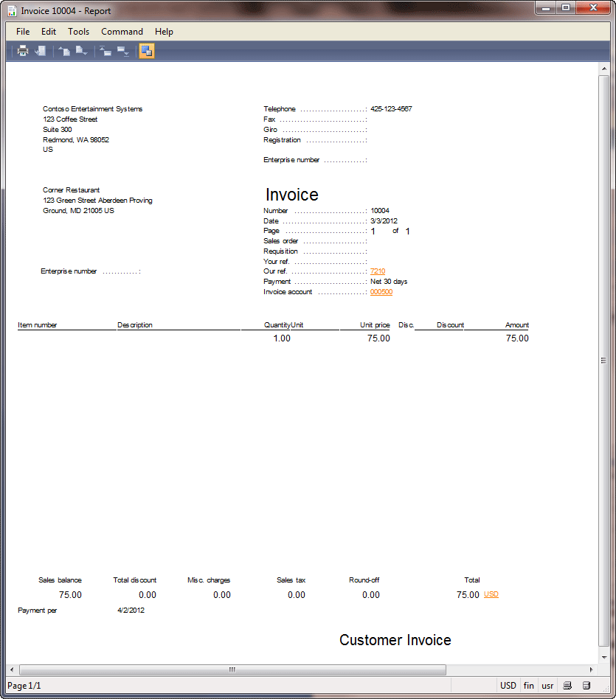Click the first page toolbar icon
Viewport: 616px width, 699px height.
pos(105,51)
